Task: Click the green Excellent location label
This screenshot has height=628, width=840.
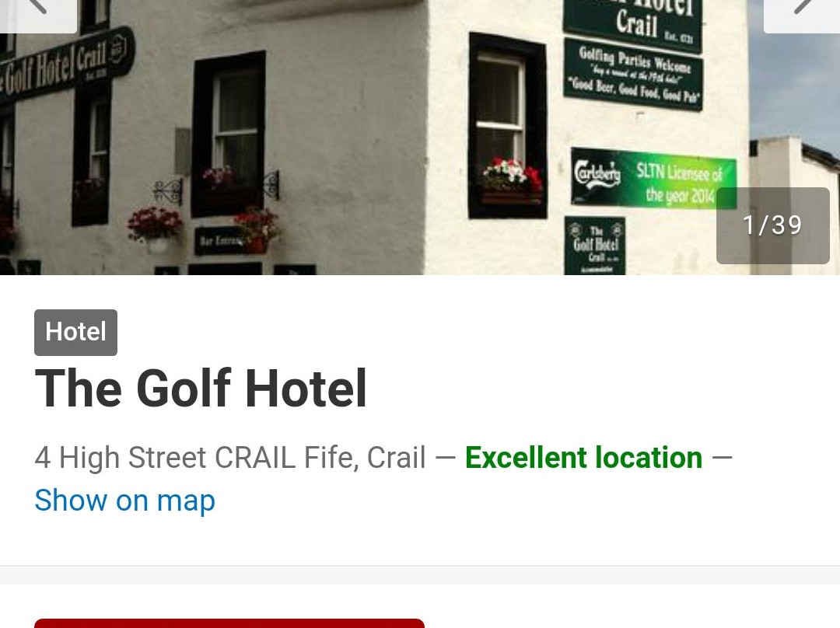Action: 583,458
